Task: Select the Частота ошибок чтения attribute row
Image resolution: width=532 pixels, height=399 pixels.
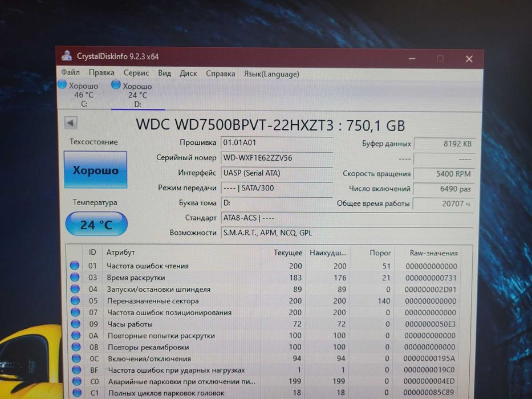Action: pos(264,266)
